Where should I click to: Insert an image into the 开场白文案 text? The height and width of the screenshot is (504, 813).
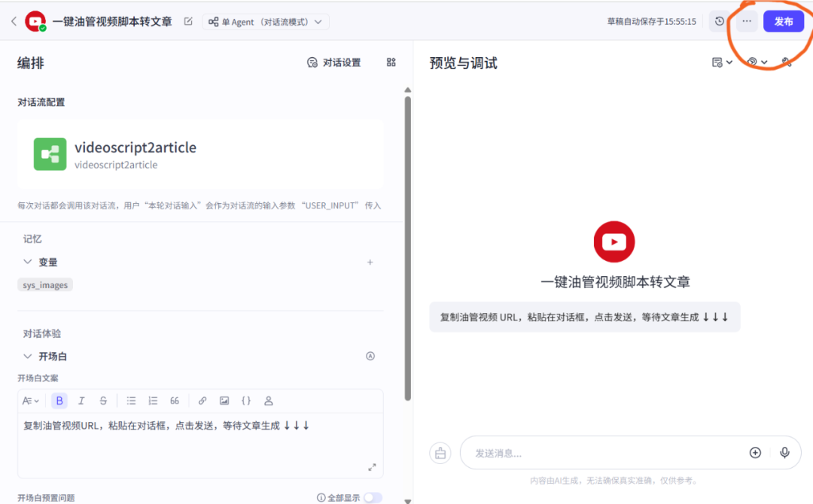click(x=224, y=400)
